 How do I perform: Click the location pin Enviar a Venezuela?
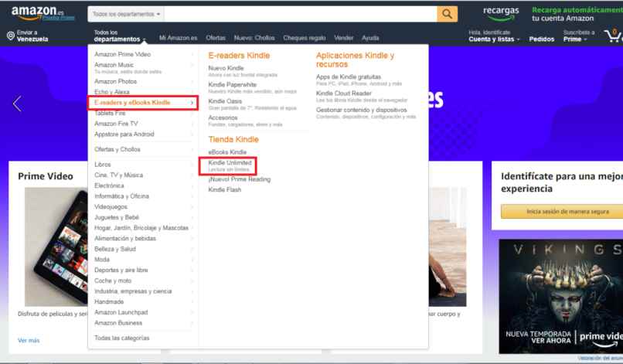pos(27,36)
